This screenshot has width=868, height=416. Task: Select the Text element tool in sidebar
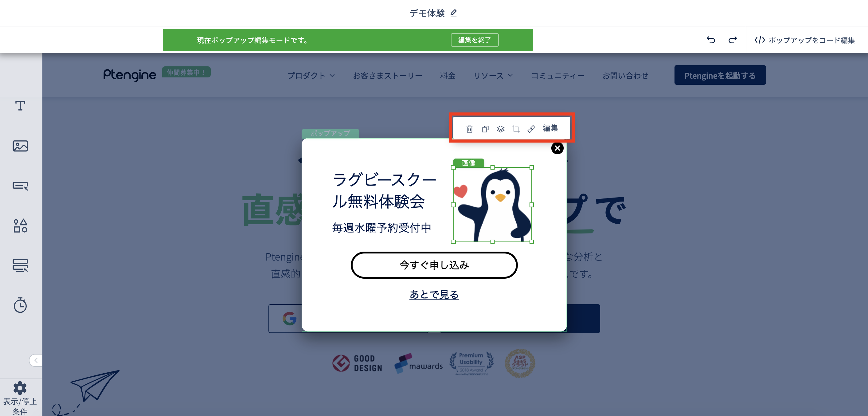20,106
